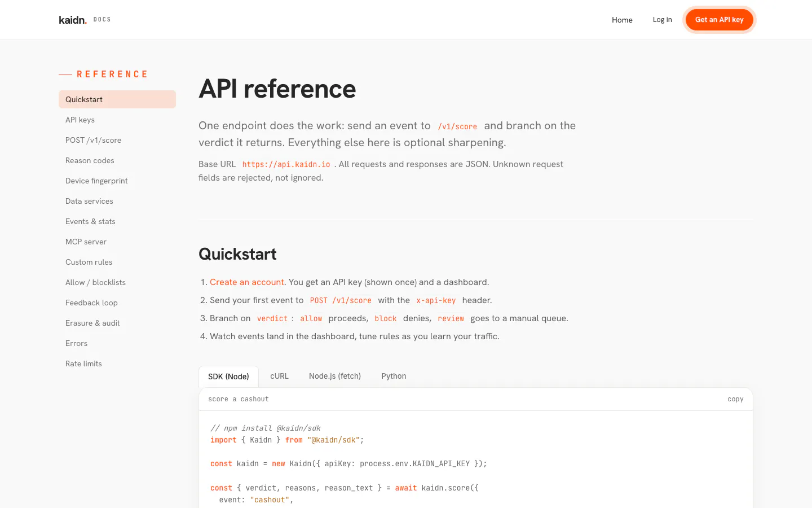Open the Home navigation link
The height and width of the screenshot is (508, 812).
pos(622,20)
